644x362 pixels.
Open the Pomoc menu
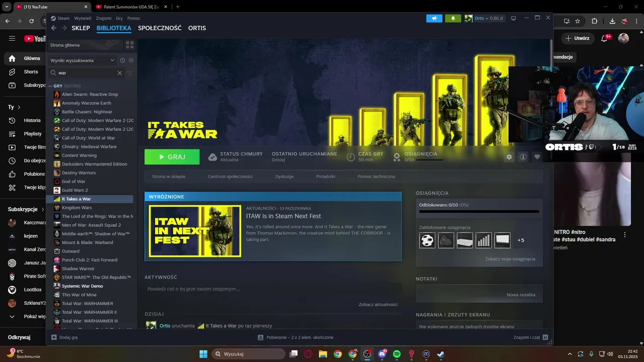click(x=134, y=18)
